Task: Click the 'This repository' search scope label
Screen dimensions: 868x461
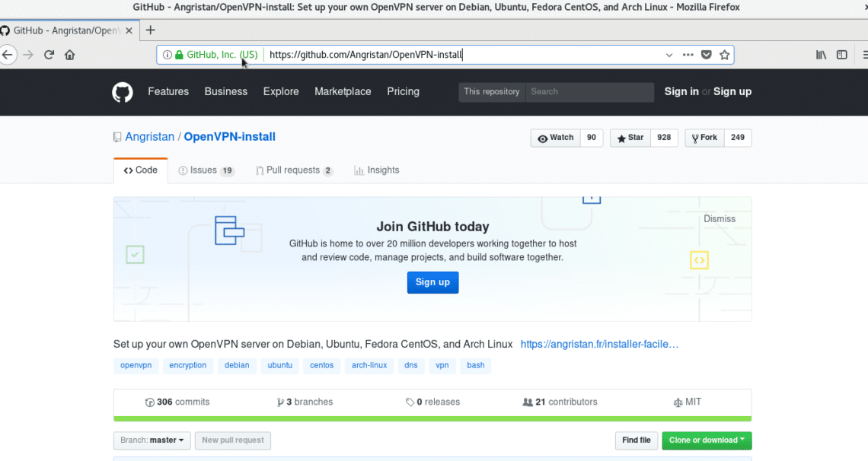Action: click(492, 92)
